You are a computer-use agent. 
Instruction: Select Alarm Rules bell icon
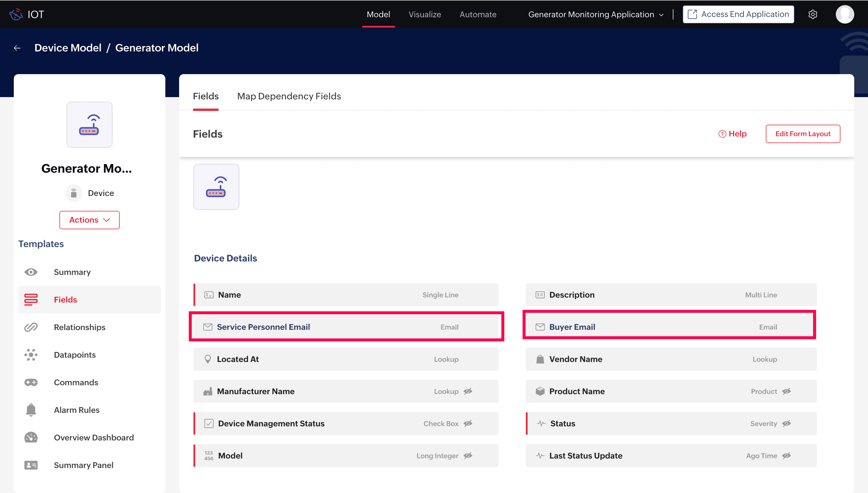pos(31,410)
